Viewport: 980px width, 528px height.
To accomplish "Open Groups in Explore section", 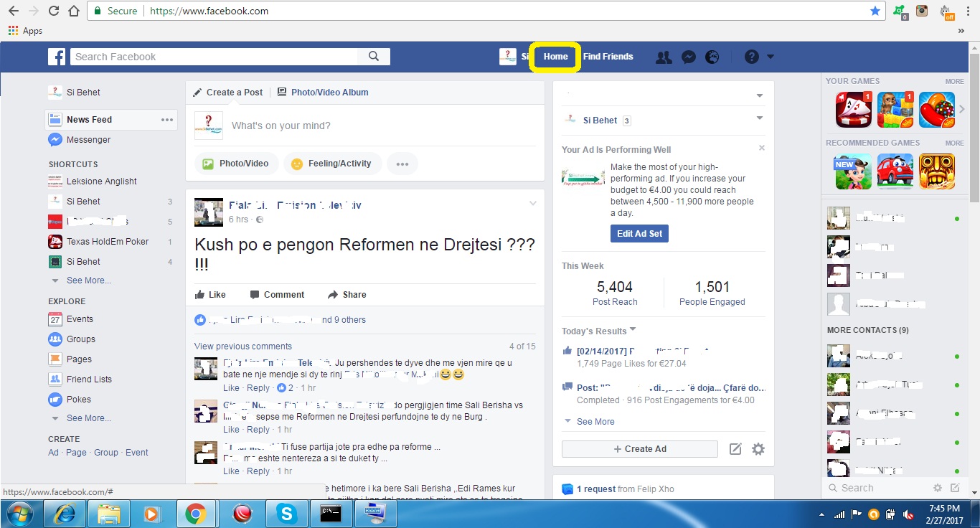I will tap(80, 339).
